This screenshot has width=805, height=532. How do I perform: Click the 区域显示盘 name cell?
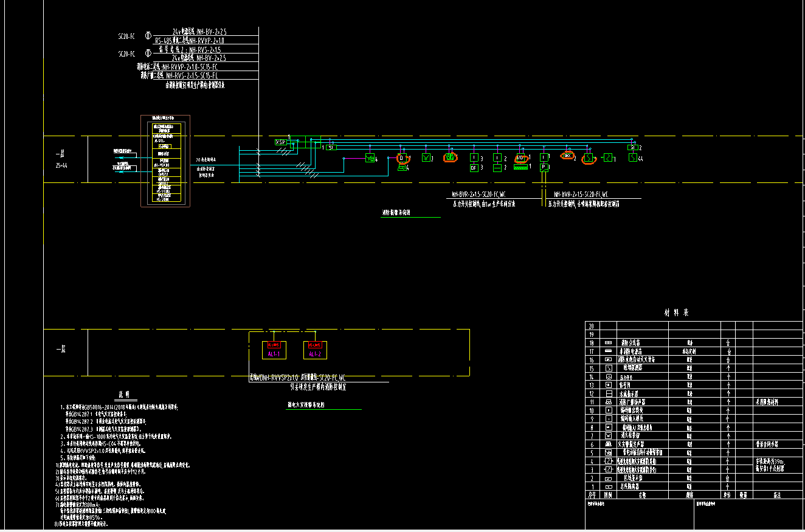(643, 478)
